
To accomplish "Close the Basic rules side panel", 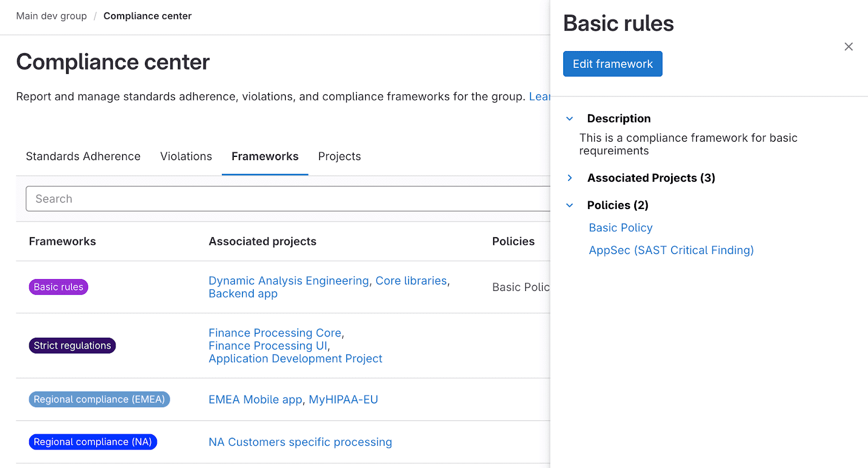I will (x=848, y=47).
